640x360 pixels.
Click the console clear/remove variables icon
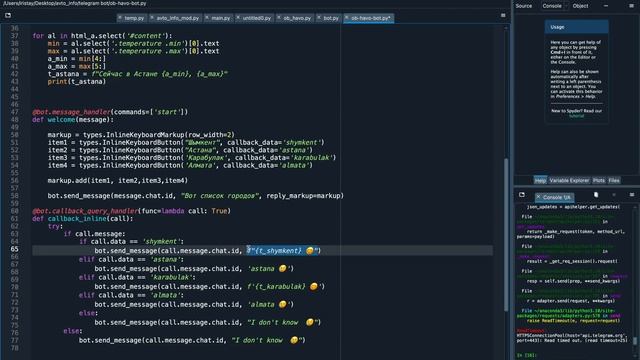pyautogui.click(x=596, y=195)
